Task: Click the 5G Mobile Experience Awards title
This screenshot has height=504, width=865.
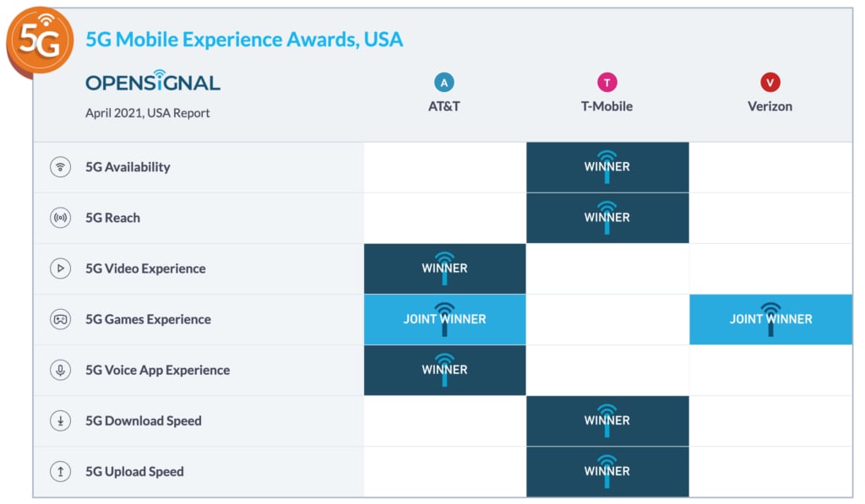Action: coord(244,39)
